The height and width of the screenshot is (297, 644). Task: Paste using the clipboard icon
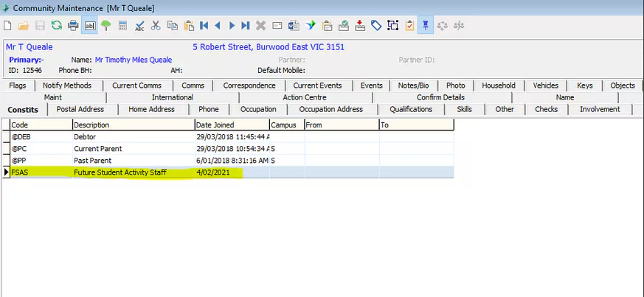[189, 26]
